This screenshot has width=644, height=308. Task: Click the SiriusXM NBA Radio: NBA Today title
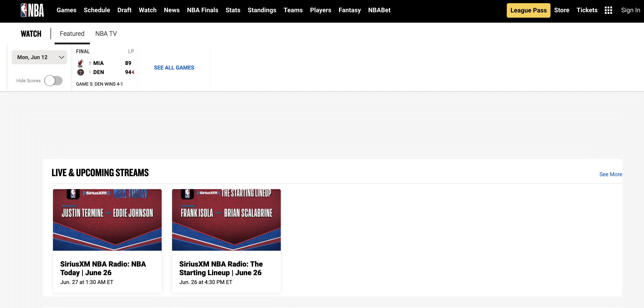tap(103, 268)
